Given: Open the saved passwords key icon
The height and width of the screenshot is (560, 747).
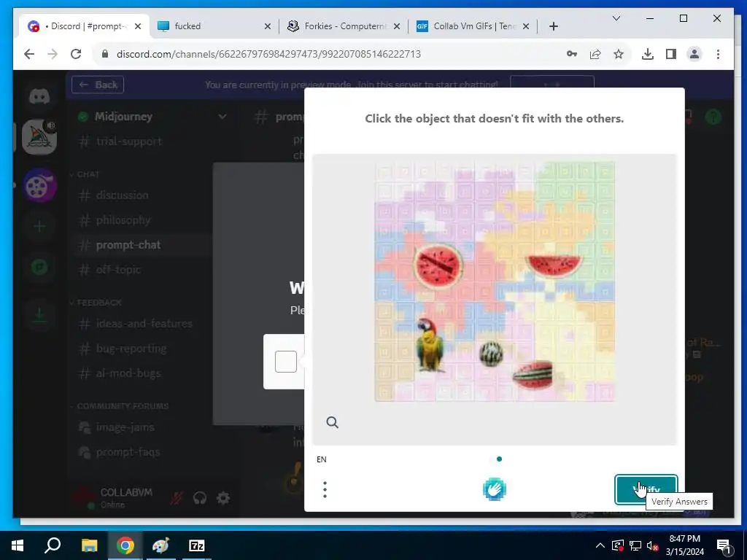Looking at the screenshot, I should tap(572, 54).
